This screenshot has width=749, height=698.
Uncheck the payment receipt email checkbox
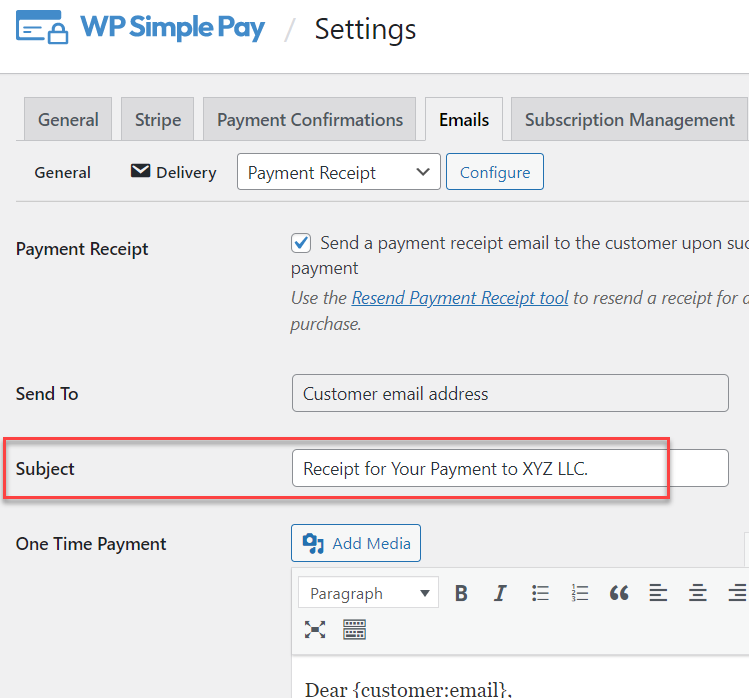[x=301, y=243]
